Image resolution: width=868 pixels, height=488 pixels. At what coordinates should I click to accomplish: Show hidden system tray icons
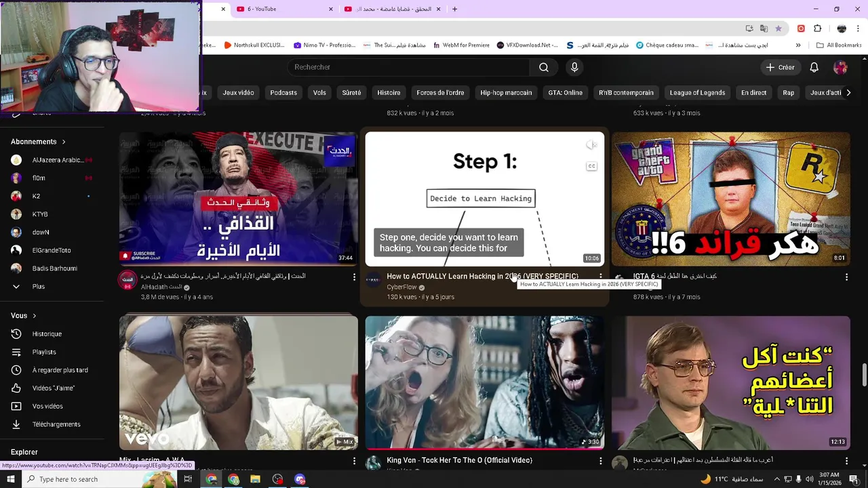776,479
